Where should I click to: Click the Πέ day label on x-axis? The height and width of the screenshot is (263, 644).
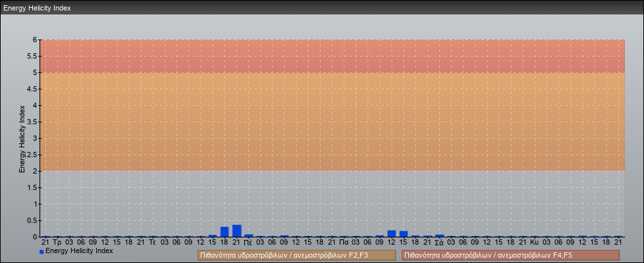point(248,242)
